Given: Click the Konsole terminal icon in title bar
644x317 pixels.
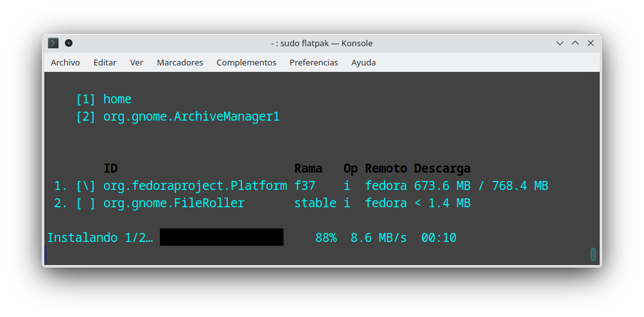Looking at the screenshot, I should (53, 43).
